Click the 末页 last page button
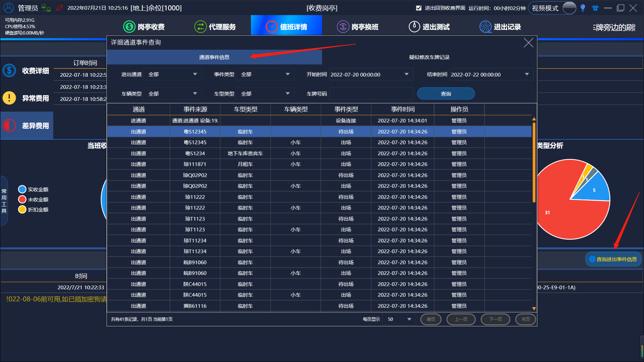The width and height of the screenshot is (644, 362). (x=526, y=319)
